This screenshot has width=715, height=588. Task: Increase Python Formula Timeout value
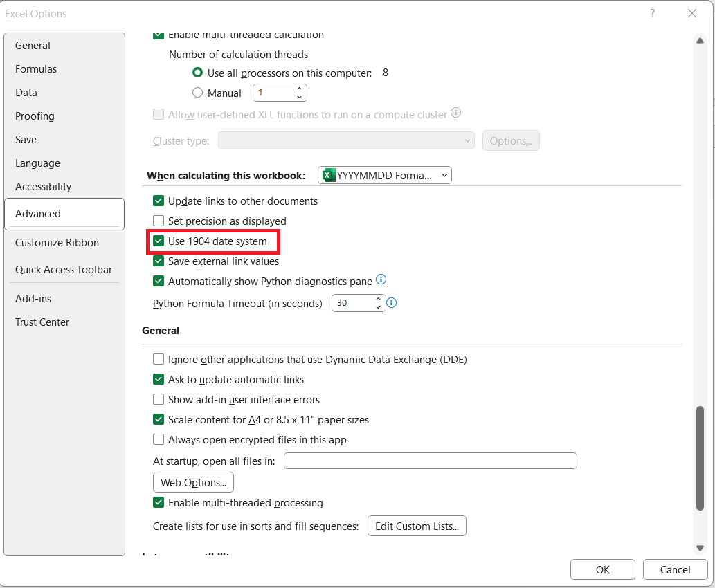click(378, 299)
